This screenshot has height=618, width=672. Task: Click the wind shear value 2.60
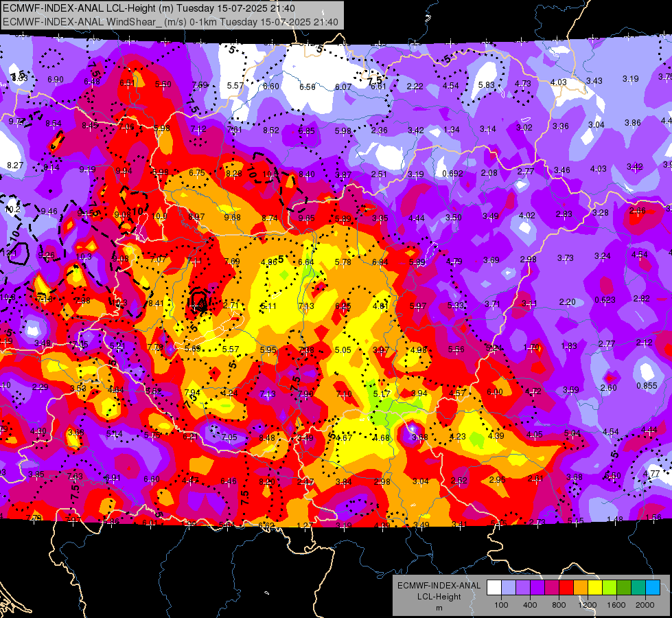(x=609, y=388)
